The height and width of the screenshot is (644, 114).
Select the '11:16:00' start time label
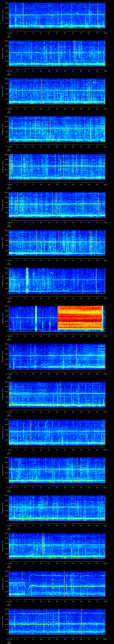[x=9, y=601]
